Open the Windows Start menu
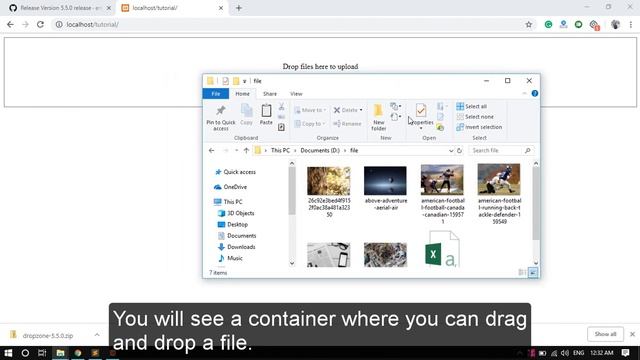Screen dimensions: 640x360 pyautogui.click(x=8, y=353)
